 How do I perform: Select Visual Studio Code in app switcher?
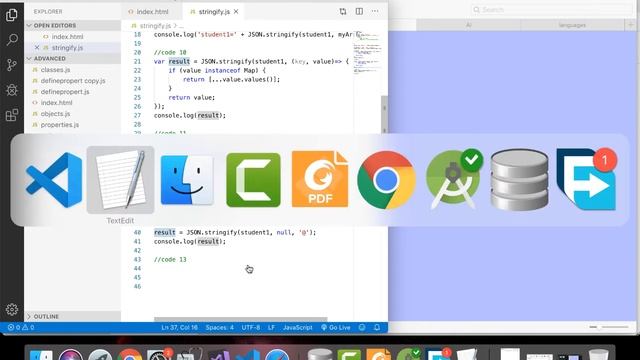click(54, 180)
